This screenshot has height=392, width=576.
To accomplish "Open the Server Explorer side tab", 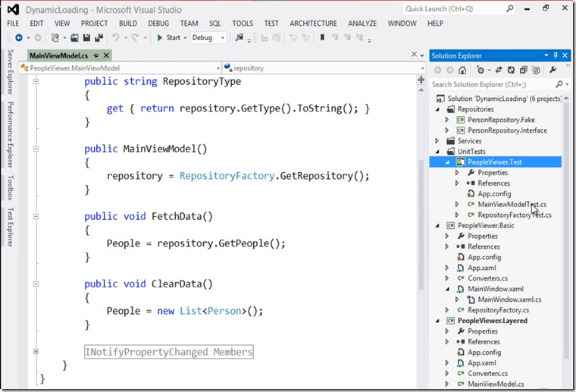I will tap(11, 72).
